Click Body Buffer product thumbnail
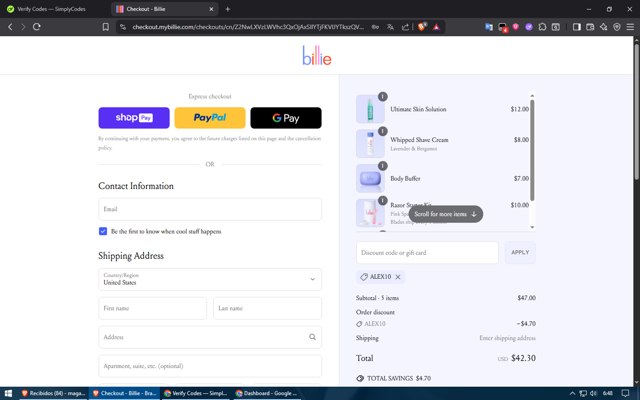This screenshot has height=400, width=640. [x=370, y=178]
